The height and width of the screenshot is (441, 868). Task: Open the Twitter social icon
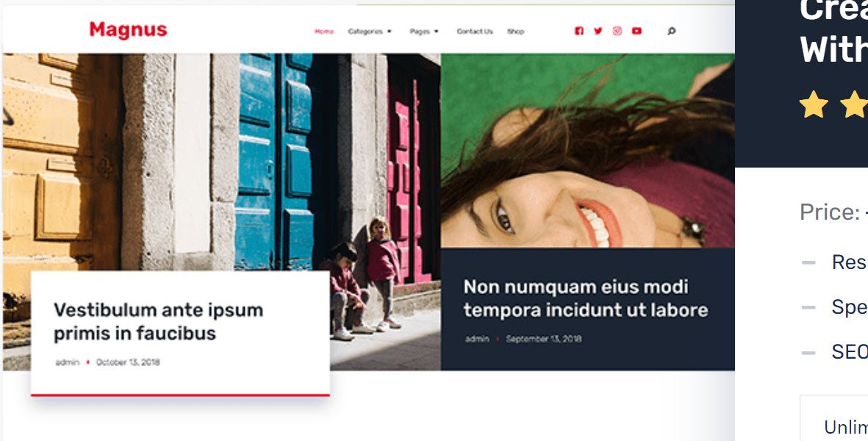pyautogui.click(x=598, y=31)
